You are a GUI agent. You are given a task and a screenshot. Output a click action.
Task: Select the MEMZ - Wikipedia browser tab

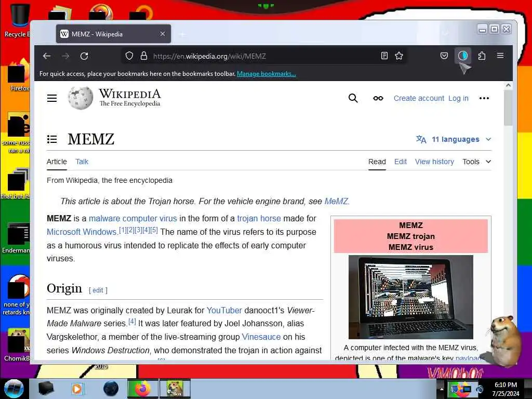(113, 34)
